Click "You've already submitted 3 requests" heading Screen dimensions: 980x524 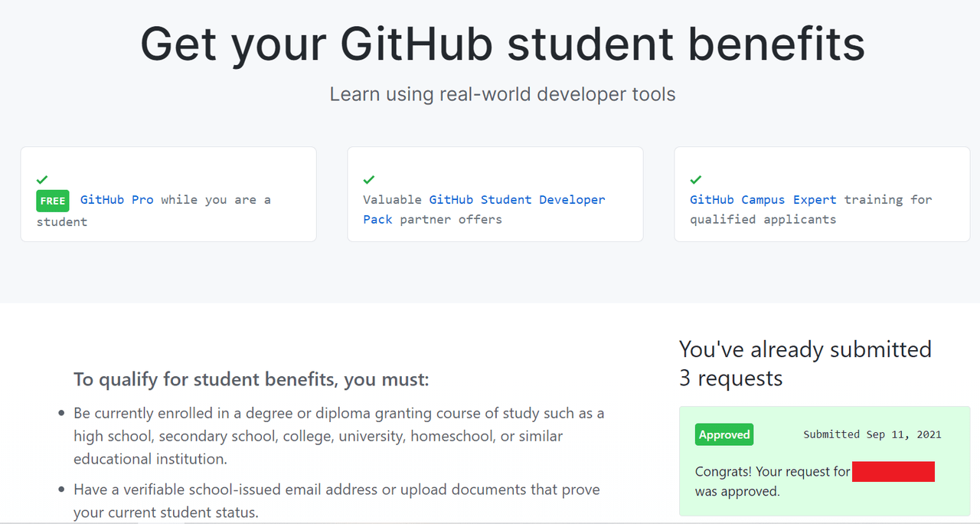coord(805,364)
